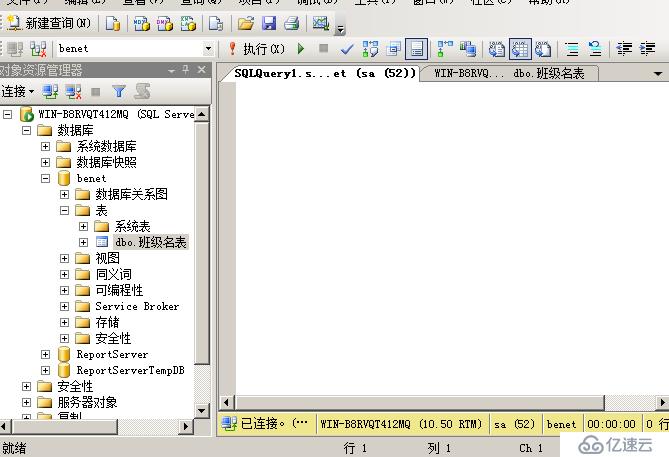Select results to text mode
This screenshot has height=457, width=669.
point(497,49)
